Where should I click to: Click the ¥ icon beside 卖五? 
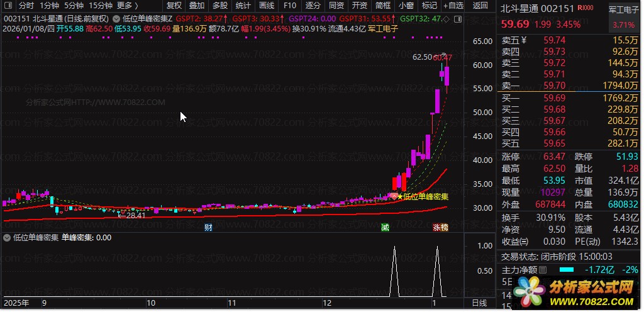524,40
